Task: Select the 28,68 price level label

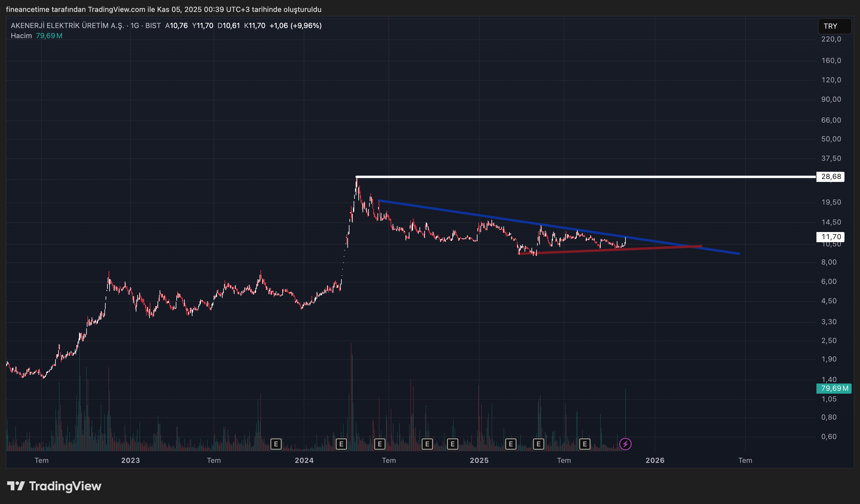Action: coord(831,177)
